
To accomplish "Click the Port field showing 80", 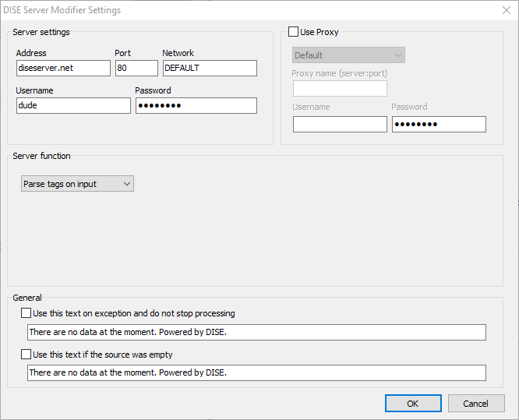I will tap(136, 68).
